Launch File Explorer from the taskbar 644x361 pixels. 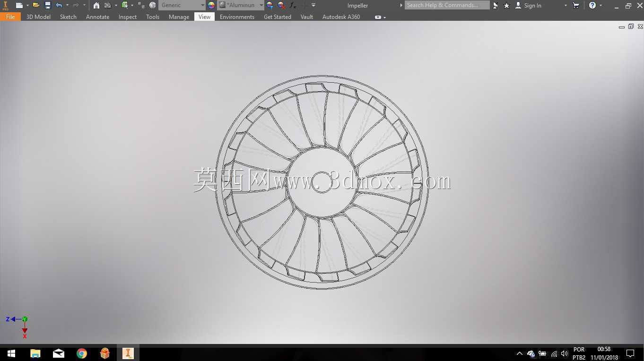35,353
